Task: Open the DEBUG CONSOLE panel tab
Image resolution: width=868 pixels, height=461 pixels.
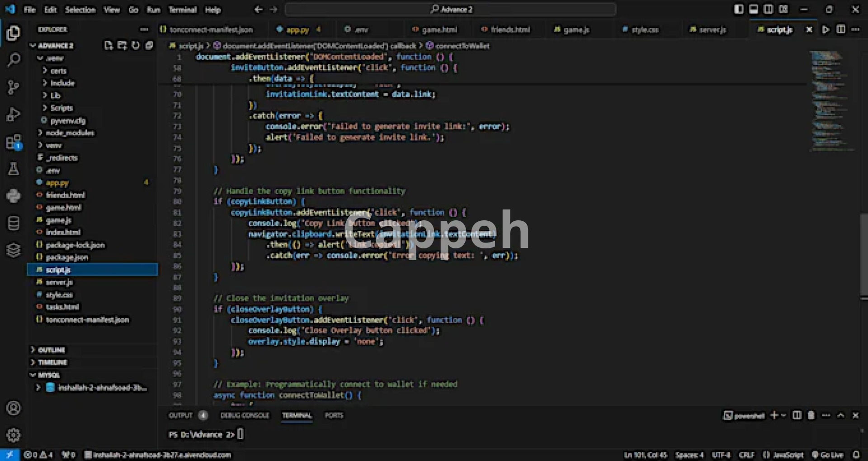Action: [245, 415]
